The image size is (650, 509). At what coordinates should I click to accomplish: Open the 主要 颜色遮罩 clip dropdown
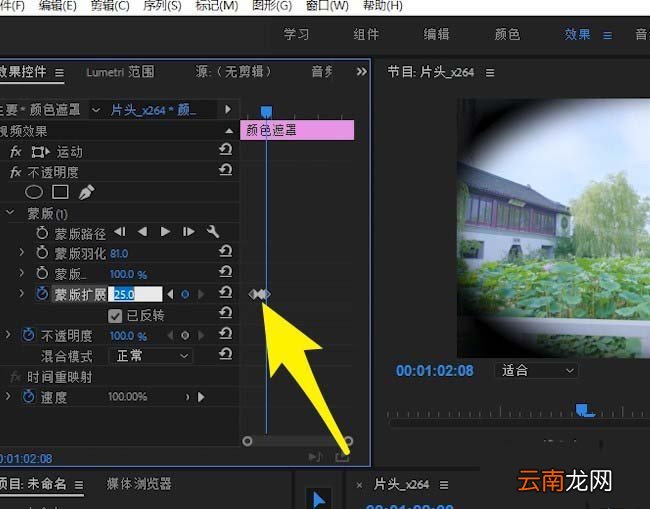coord(96,110)
